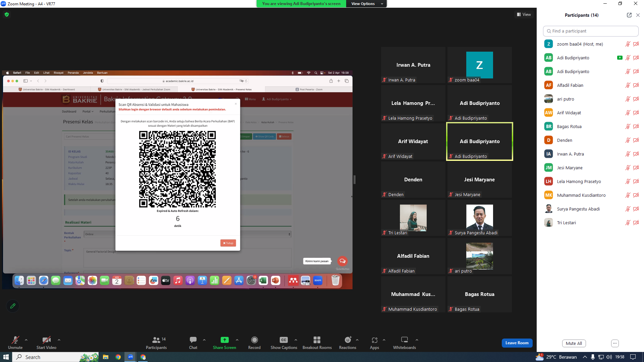Image resolution: width=644 pixels, height=362 pixels.
Task: Turn on Show Captions
Action: (x=284, y=343)
